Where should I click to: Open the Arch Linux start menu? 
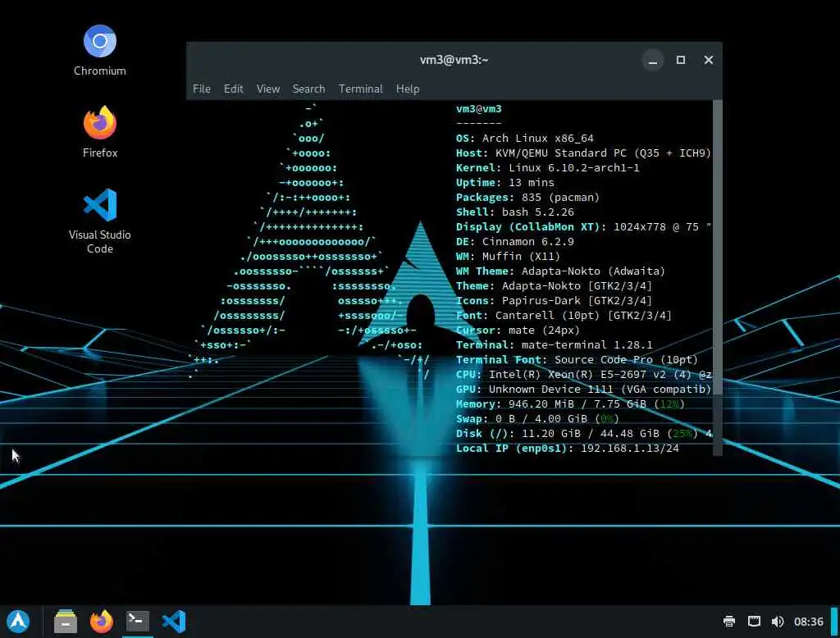[18, 622]
